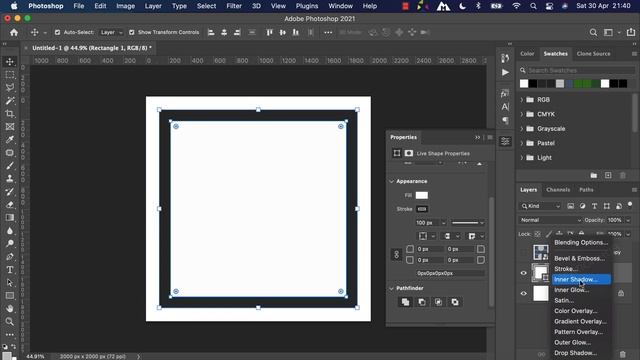This screenshot has width=640, height=360.
Task: Open the blend mode Normal dropdown
Action: tap(550, 220)
